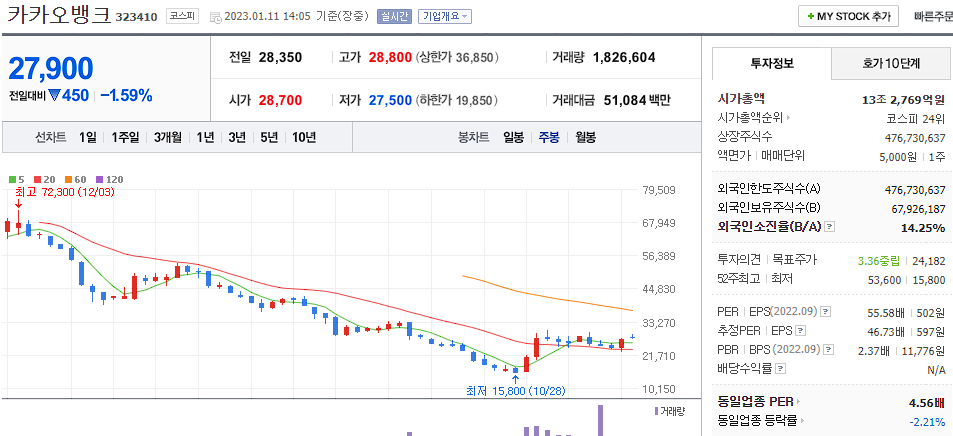Switch to the 투자정보 tab
953x436 pixels.
click(x=772, y=63)
